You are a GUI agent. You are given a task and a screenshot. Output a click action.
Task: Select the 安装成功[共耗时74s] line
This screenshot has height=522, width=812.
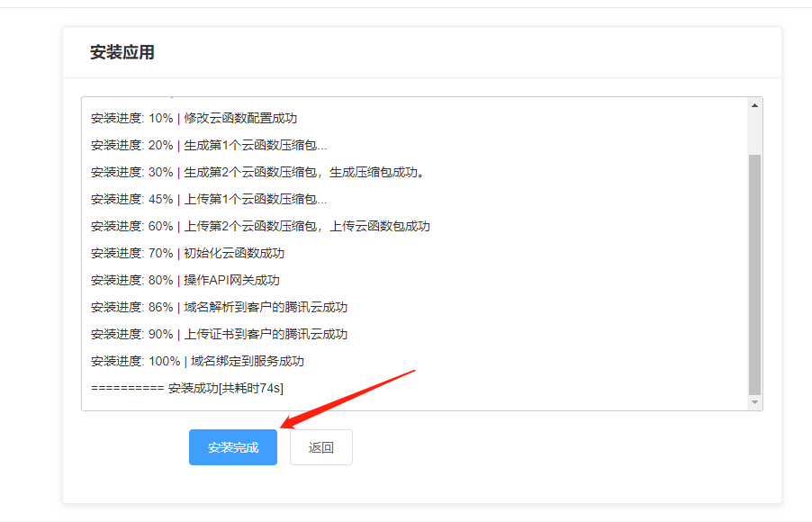click(187, 388)
